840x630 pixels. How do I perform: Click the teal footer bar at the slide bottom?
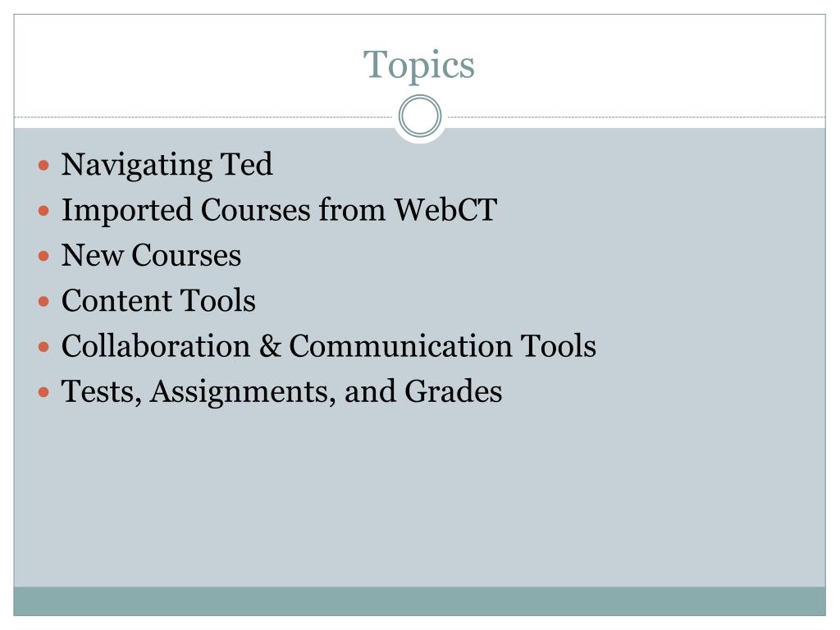(419, 601)
